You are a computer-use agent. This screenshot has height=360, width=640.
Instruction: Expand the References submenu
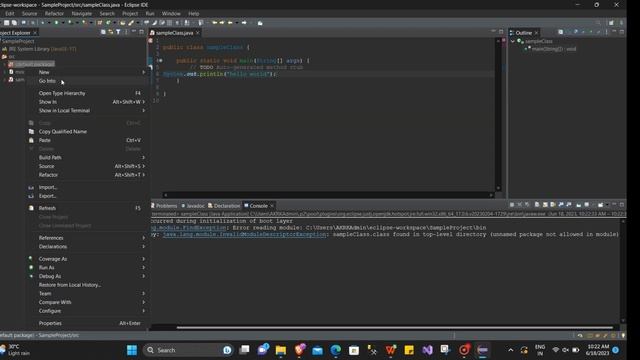click(x=51, y=238)
